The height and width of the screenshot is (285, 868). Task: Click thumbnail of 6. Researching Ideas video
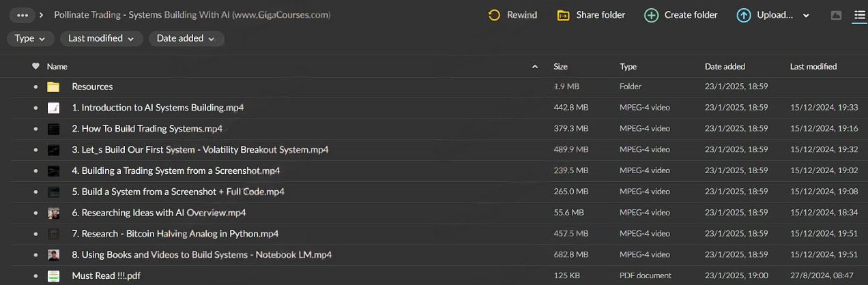pyautogui.click(x=53, y=213)
